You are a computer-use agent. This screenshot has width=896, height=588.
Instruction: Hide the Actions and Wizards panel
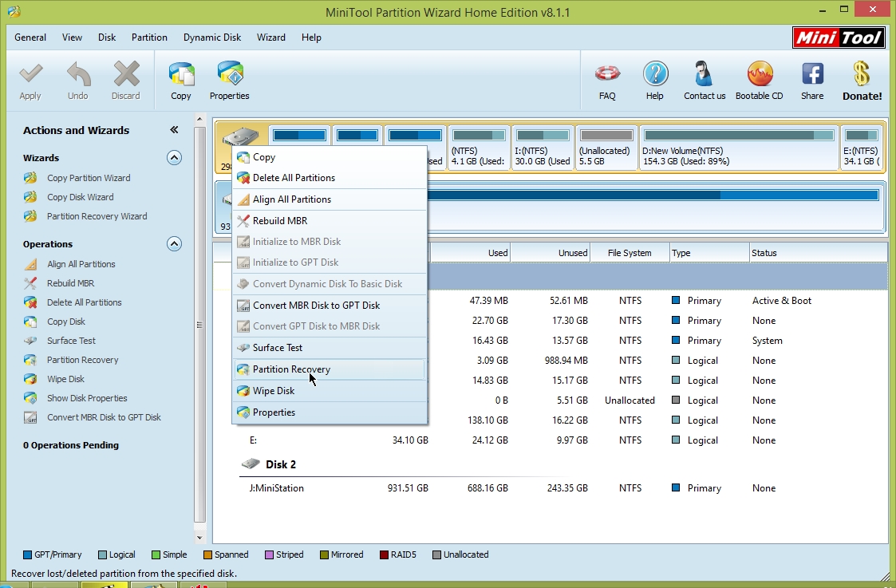coord(174,130)
